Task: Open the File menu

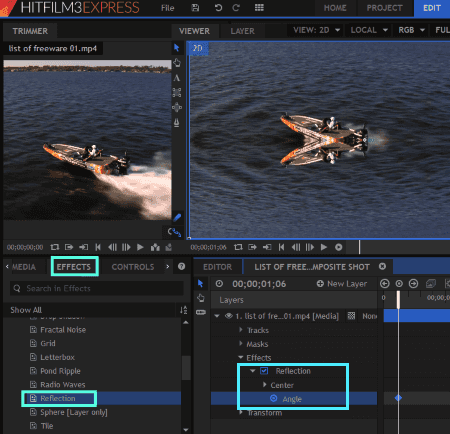Action: pos(167,8)
